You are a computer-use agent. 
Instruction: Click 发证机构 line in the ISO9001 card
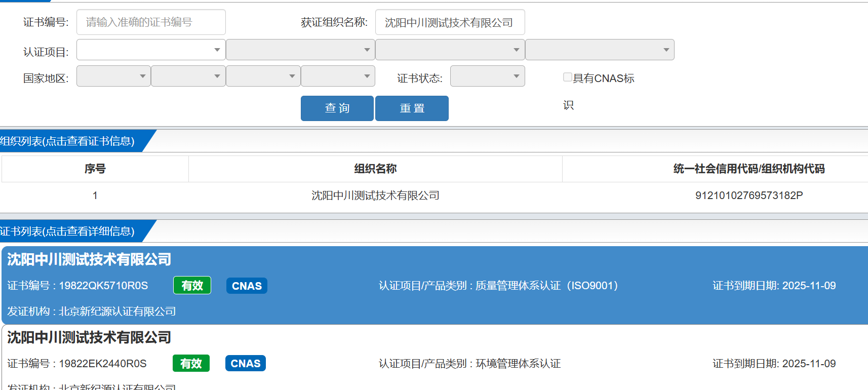click(92, 311)
